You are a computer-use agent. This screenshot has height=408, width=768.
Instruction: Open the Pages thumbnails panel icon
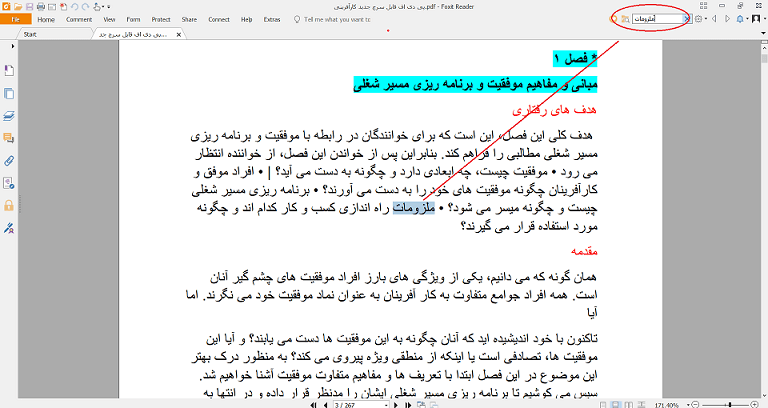click(9, 94)
